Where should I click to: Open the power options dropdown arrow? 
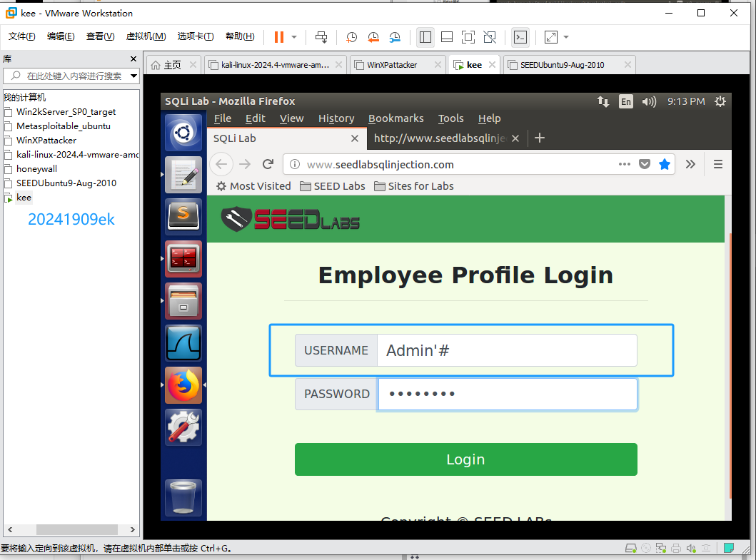click(x=294, y=37)
